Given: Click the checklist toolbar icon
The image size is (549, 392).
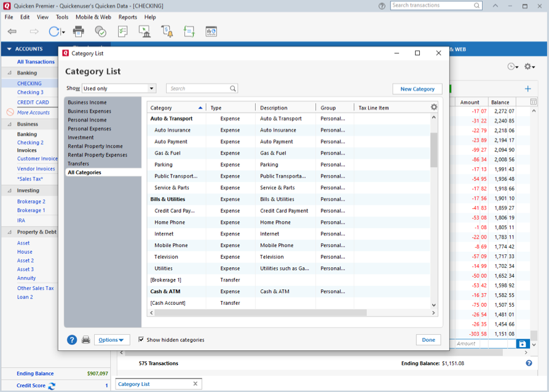Looking at the screenshot, I should 122,31.
